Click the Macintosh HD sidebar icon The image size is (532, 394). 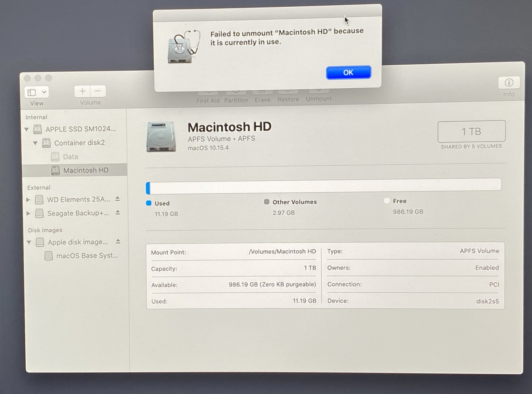pos(56,170)
